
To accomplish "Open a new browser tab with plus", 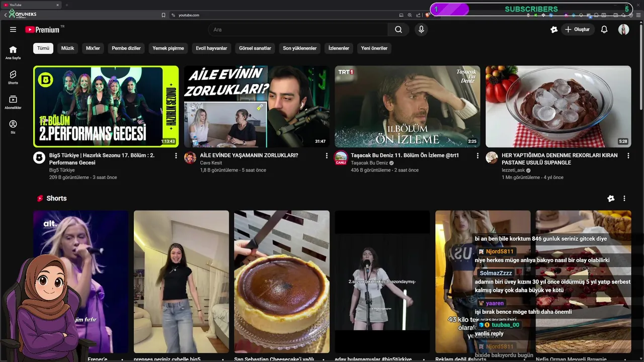I will tap(66, 5).
